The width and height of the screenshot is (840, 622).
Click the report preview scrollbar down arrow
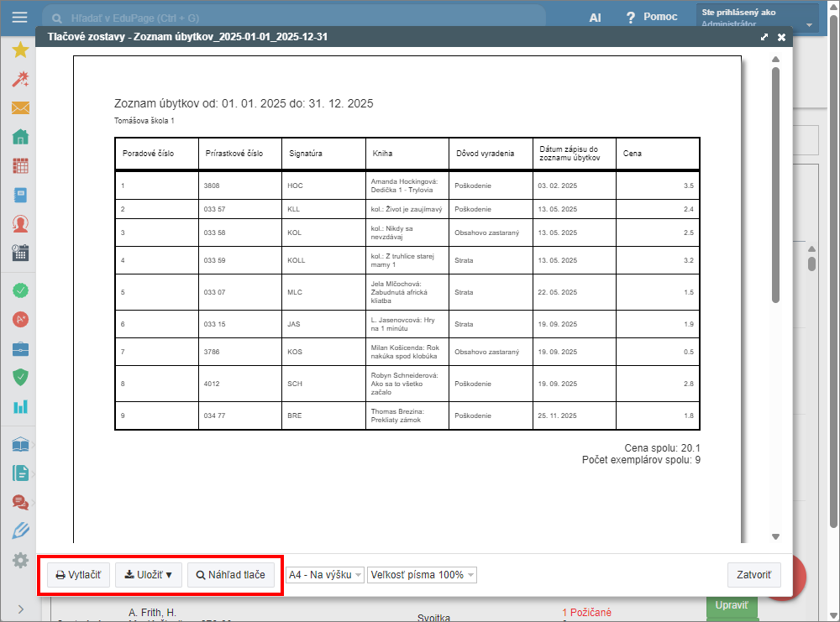point(775,537)
